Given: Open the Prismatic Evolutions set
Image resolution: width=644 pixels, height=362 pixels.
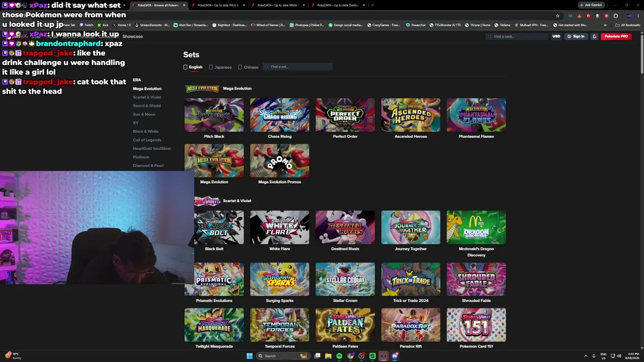Looking at the screenshot, I should [214, 279].
